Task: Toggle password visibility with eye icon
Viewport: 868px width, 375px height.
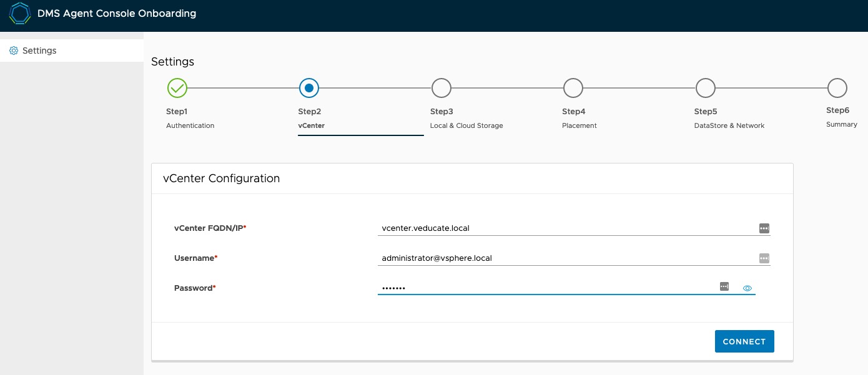Action: coord(747,288)
